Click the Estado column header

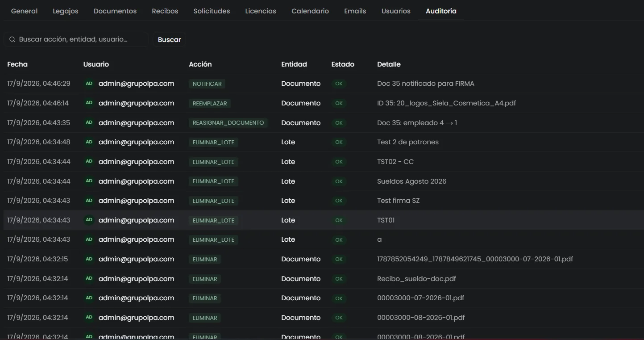[343, 64]
